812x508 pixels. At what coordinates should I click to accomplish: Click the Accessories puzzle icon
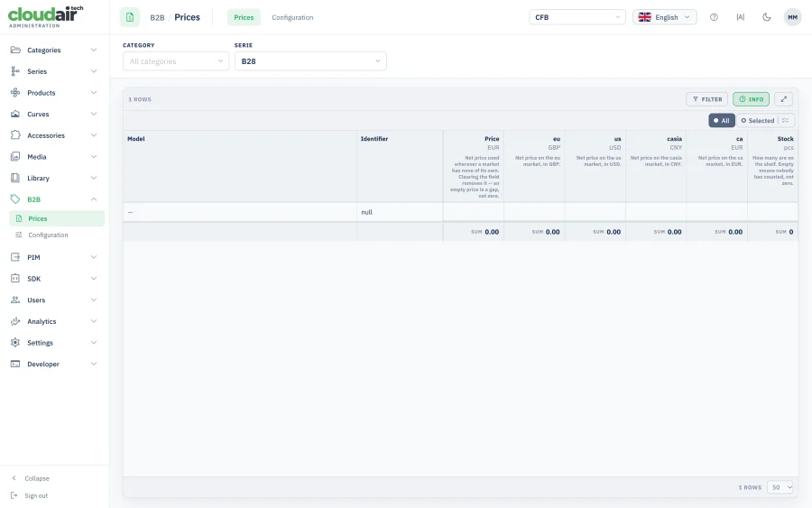click(15, 135)
